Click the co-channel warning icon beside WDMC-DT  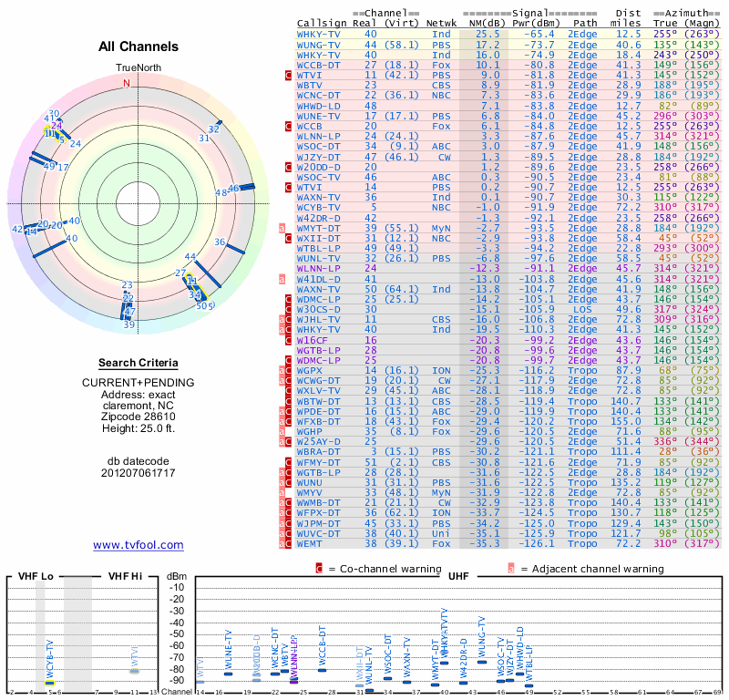(x=290, y=299)
